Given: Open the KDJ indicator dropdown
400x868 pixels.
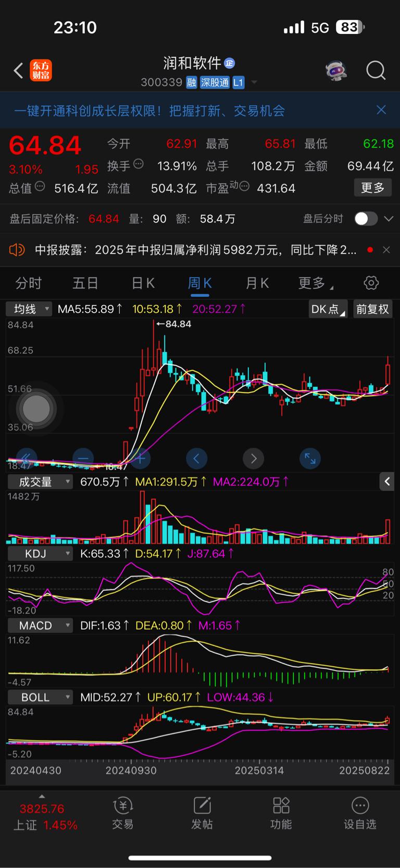Looking at the screenshot, I should pyautogui.click(x=40, y=554).
